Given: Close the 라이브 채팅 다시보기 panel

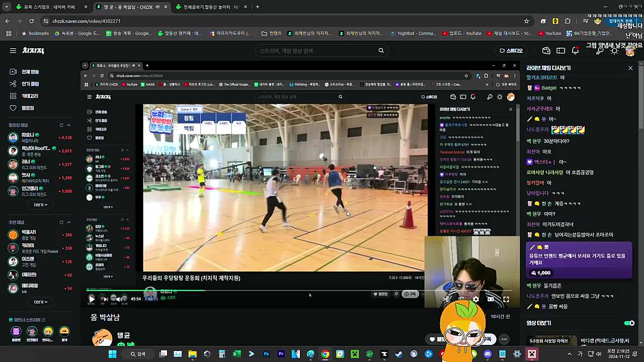Looking at the screenshot, I should click(x=630, y=68).
